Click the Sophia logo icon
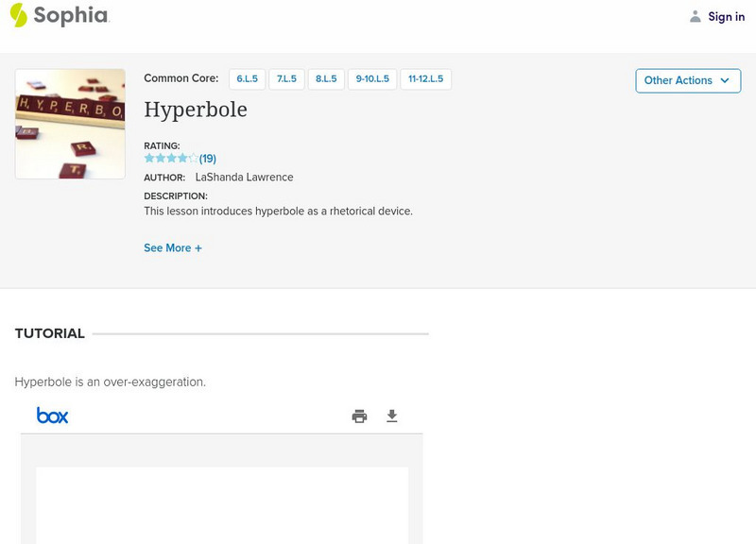This screenshot has width=756, height=544. click(x=18, y=15)
